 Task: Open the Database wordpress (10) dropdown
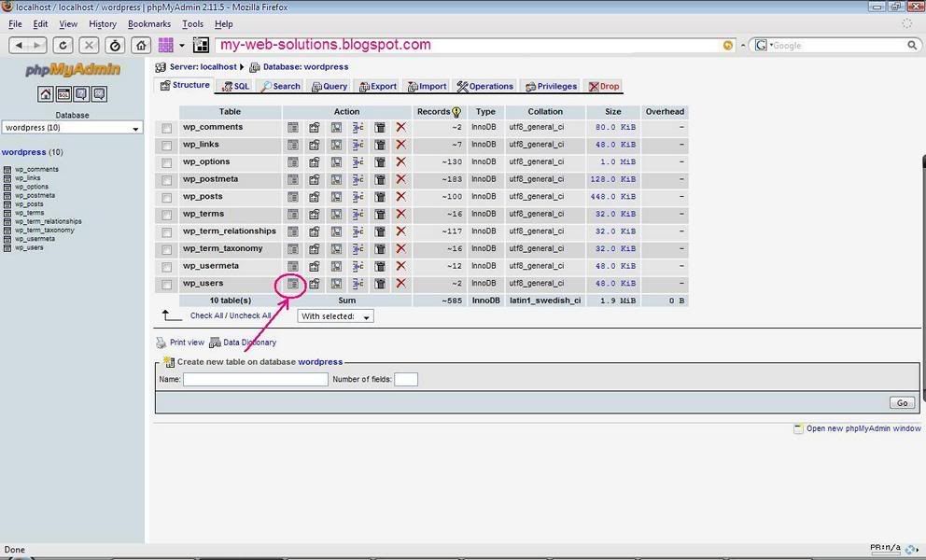(x=72, y=128)
